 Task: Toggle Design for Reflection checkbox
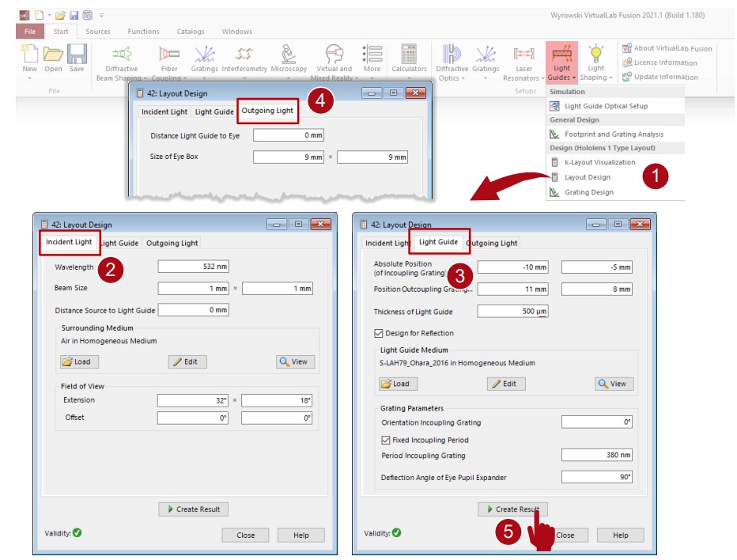[x=378, y=333]
